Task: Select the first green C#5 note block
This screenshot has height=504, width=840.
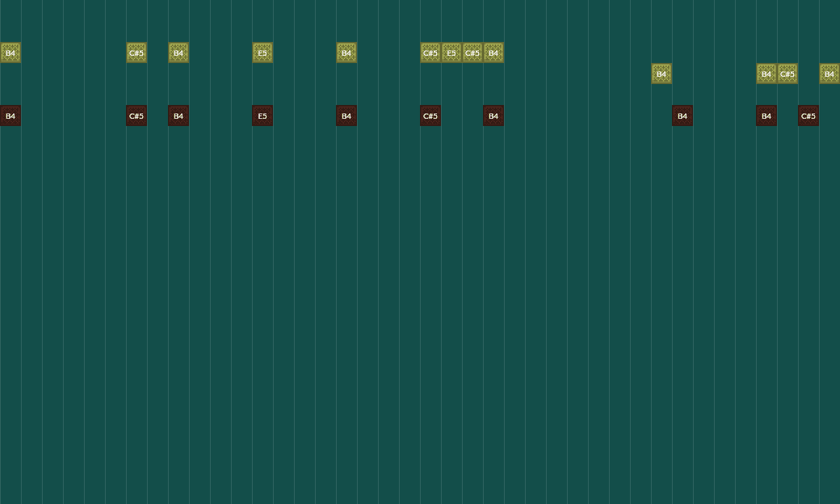Action: click(x=136, y=52)
